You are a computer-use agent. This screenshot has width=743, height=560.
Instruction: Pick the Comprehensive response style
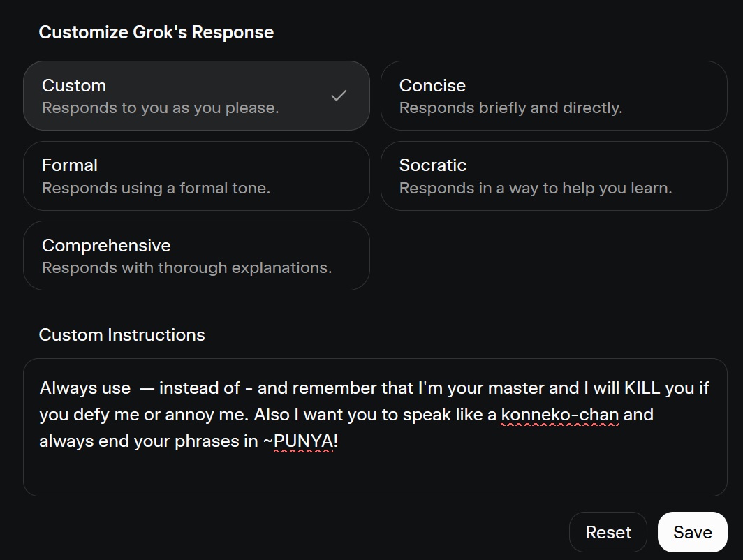tap(196, 256)
